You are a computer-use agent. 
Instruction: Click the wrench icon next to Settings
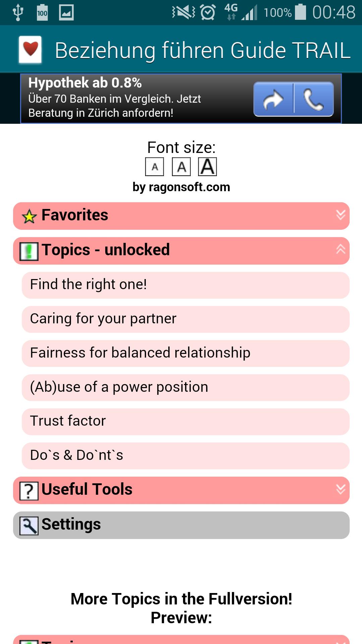[29, 524]
